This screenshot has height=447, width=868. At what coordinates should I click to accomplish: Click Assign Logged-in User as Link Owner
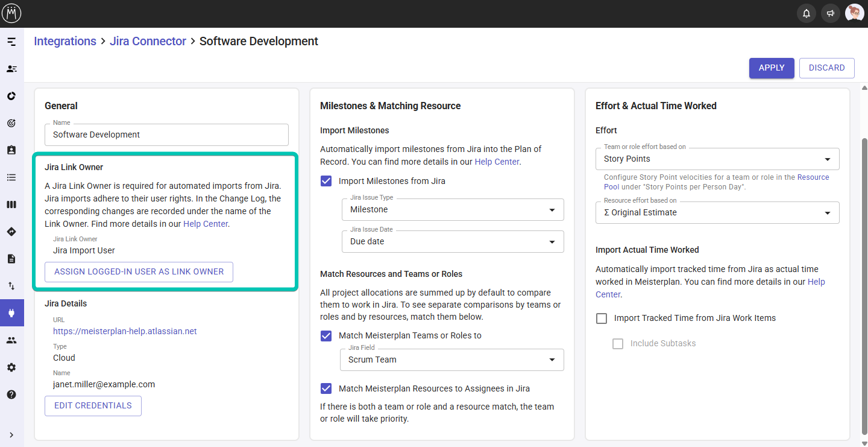139,271
